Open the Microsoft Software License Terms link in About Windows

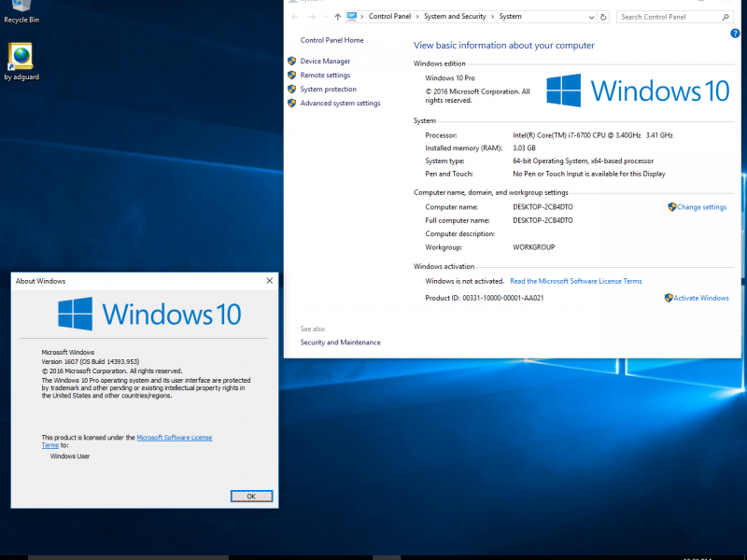coord(175,438)
